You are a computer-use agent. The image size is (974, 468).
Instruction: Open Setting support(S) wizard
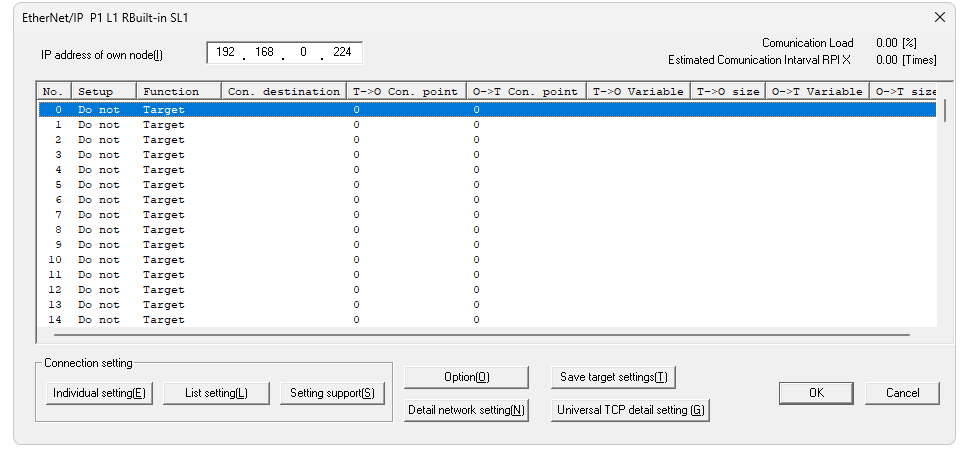[x=331, y=393]
